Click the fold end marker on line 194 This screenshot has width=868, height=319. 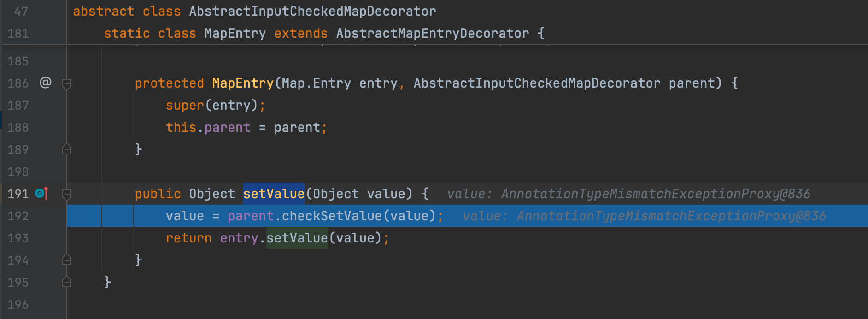coord(67,260)
